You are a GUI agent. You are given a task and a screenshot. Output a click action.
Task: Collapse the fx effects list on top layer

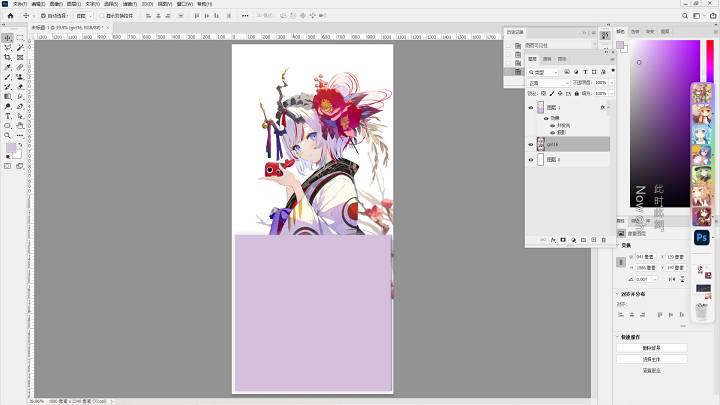[608, 107]
